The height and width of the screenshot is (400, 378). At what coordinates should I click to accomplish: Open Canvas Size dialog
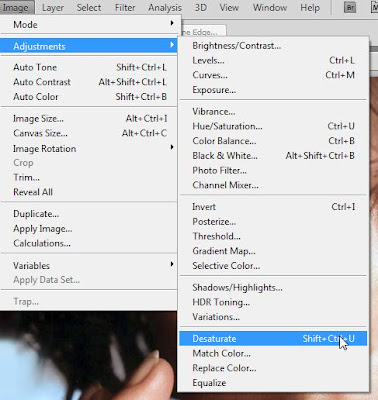point(89,133)
